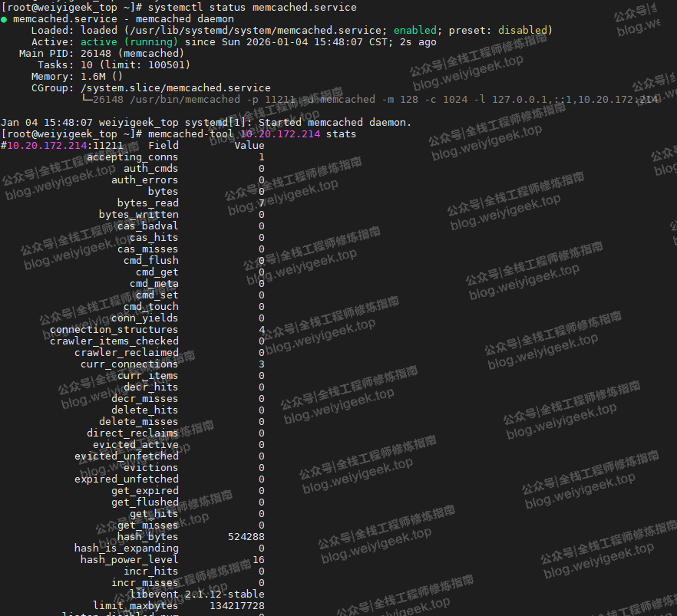The height and width of the screenshot is (616, 677).
Task: Click the 'Field' column header
Action: [x=163, y=146]
